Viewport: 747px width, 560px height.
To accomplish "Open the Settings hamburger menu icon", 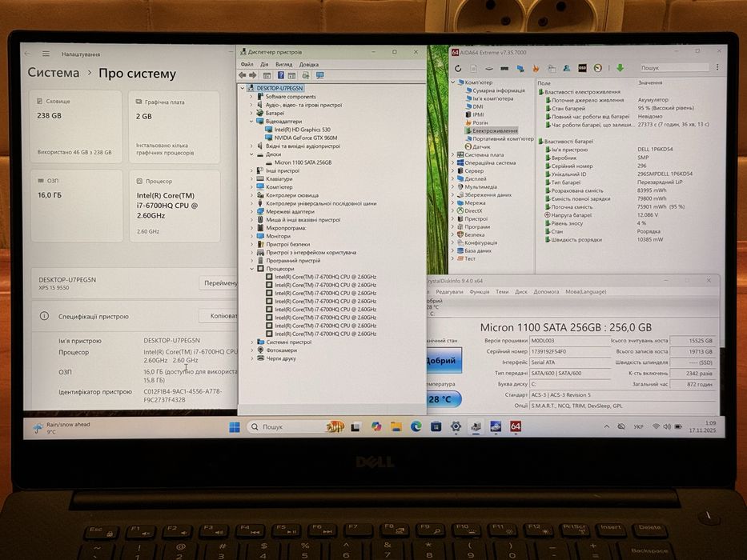I will (46, 54).
